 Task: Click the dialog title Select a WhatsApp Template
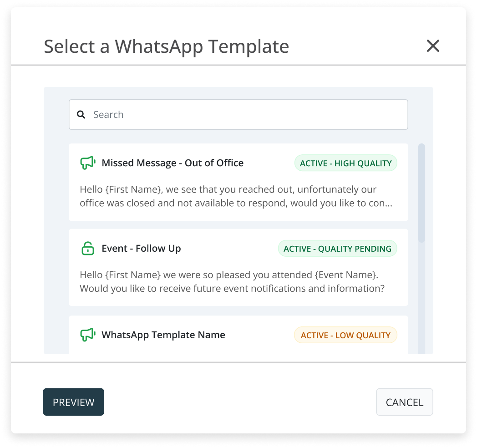point(166,46)
